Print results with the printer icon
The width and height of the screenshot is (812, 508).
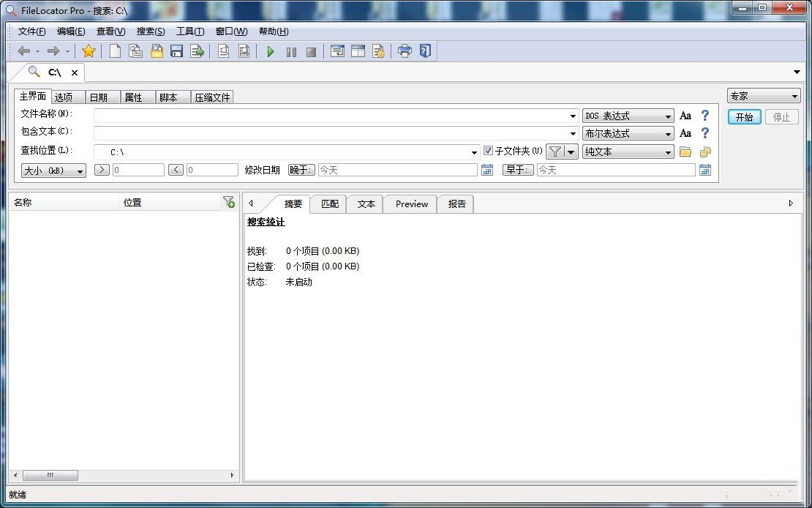[x=405, y=51]
